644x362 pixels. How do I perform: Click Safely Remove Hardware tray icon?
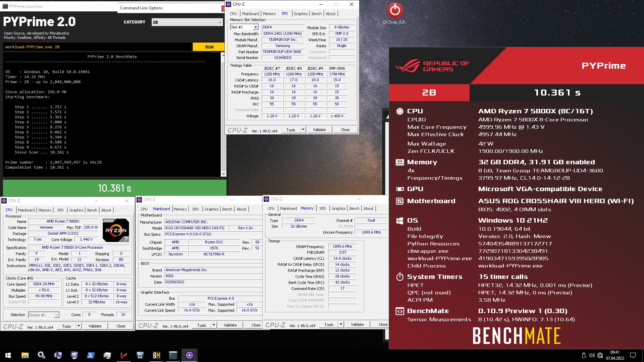click(584, 355)
